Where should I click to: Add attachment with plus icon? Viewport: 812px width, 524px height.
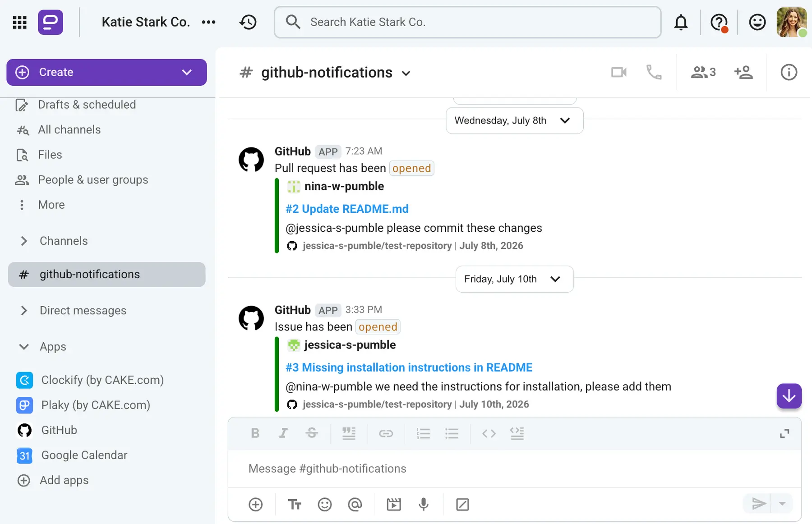(255, 504)
